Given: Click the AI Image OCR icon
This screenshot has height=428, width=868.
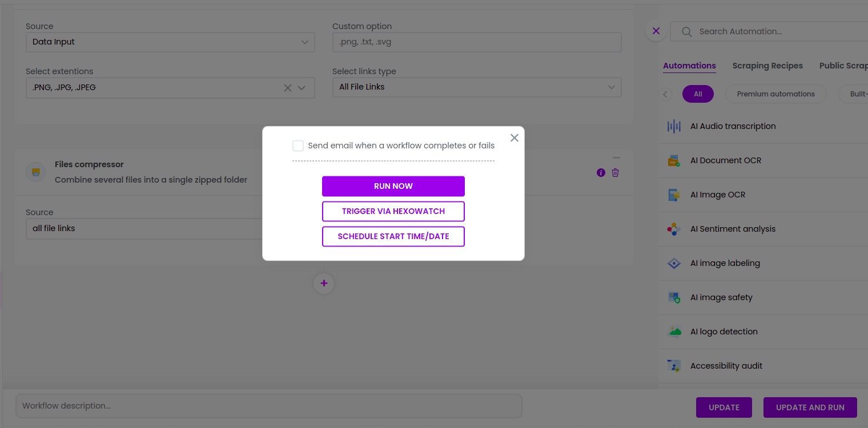Looking at the screenshot, I should tap(674, 195).
